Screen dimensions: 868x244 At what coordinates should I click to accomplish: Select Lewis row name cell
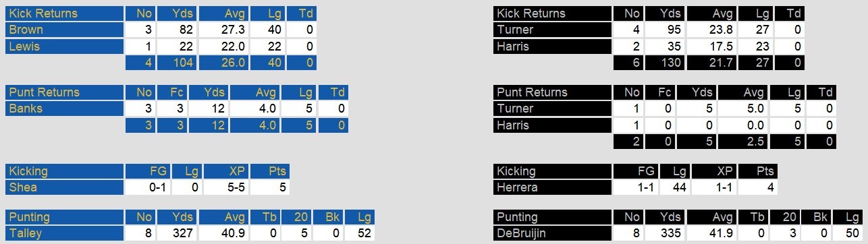[64, 47]
